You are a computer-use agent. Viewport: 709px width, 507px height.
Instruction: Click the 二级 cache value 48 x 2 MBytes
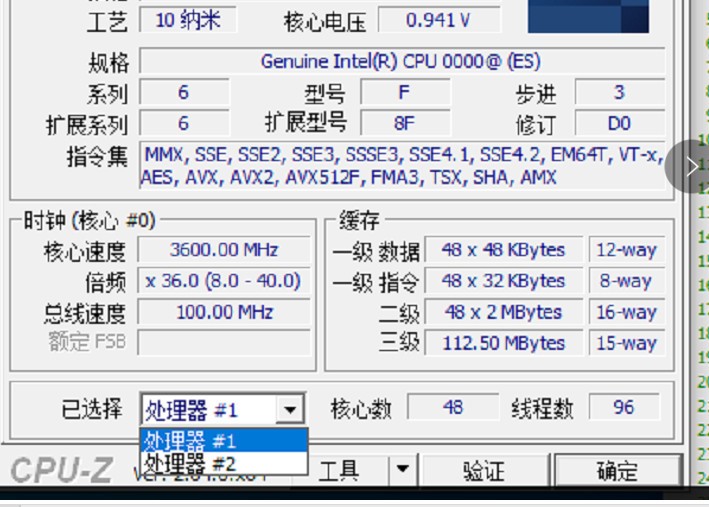pos(503,312)
